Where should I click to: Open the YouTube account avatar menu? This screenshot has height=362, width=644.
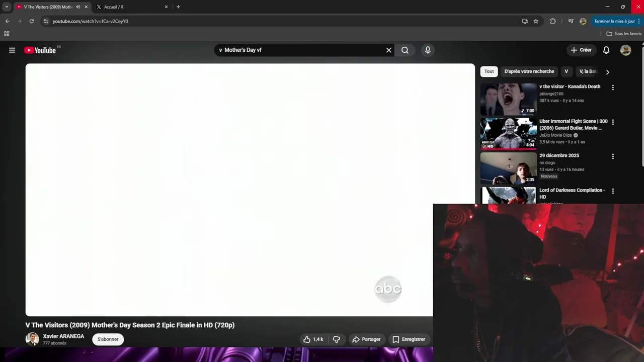pos(625,50)
